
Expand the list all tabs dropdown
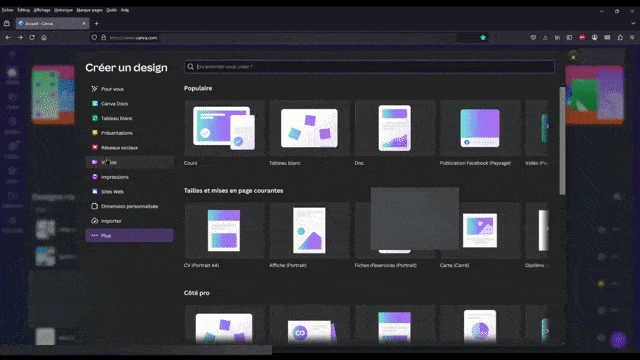pos(633,23)
